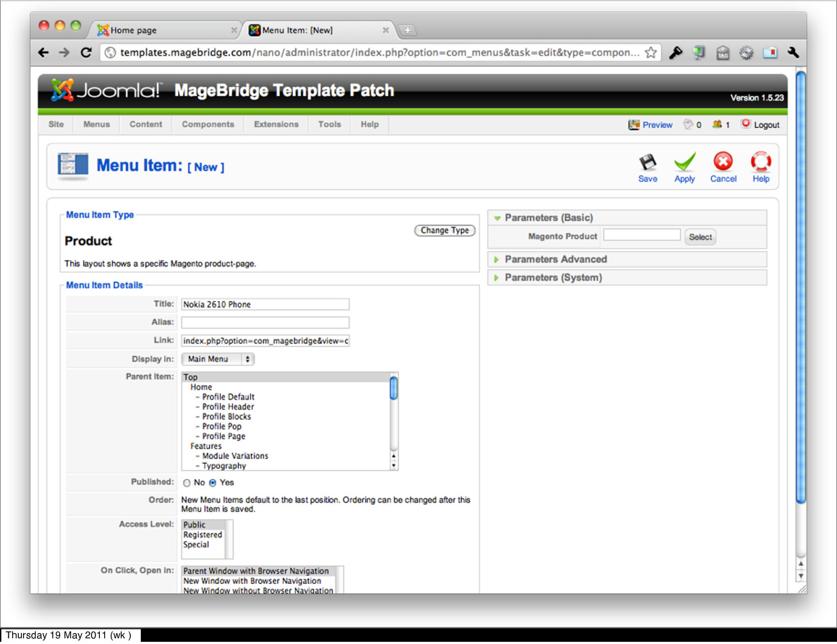This screenshot has width=837, height=644.
Task: Switch to the Home page browser tab
Action: point(164,30)
